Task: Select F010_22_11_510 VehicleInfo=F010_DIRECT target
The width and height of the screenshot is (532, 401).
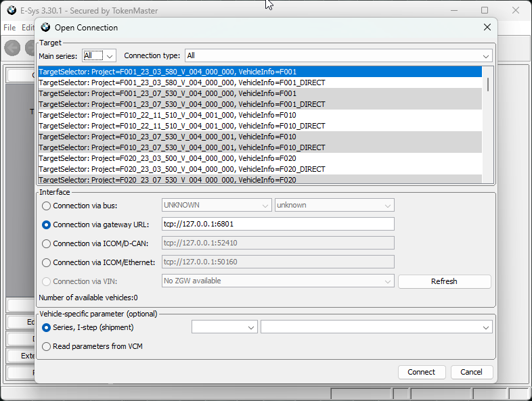Action: [x=260, y=126]
